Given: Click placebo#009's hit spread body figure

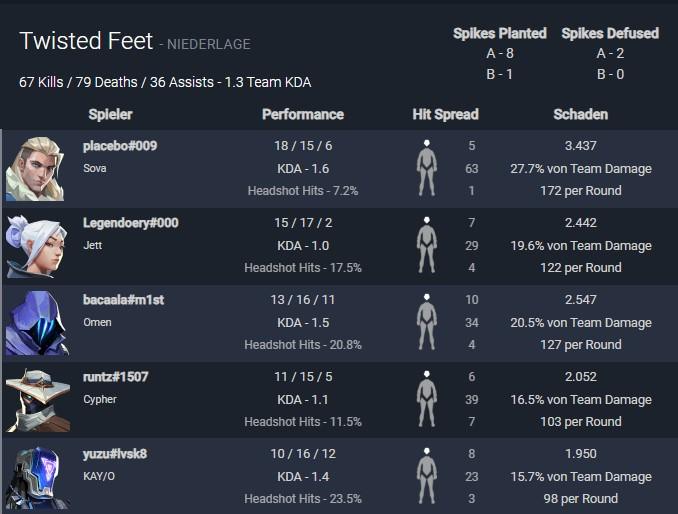Looking at the screenshot, I should (x=427, y=168).
